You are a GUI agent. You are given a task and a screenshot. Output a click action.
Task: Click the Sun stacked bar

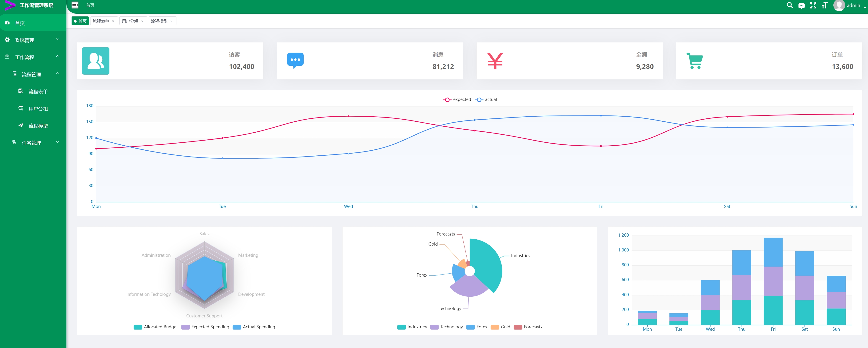click(x=836, y=300)
